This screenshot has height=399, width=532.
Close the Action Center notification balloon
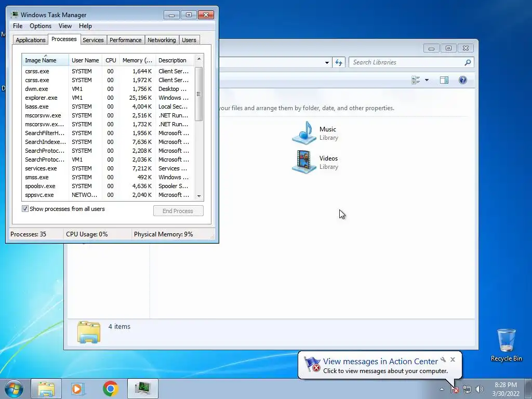(453, 360)
